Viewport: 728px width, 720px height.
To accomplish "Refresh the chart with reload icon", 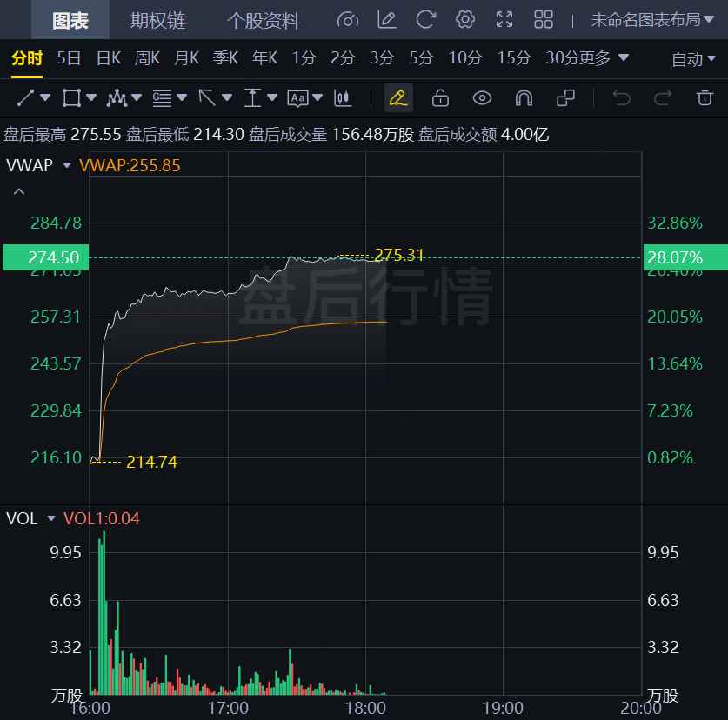I will point(425,19).
